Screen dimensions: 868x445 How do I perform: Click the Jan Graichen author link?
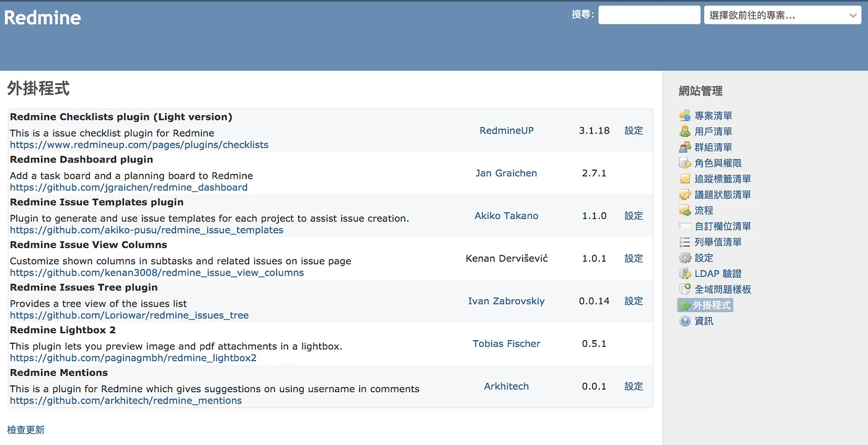click(507, 173)
